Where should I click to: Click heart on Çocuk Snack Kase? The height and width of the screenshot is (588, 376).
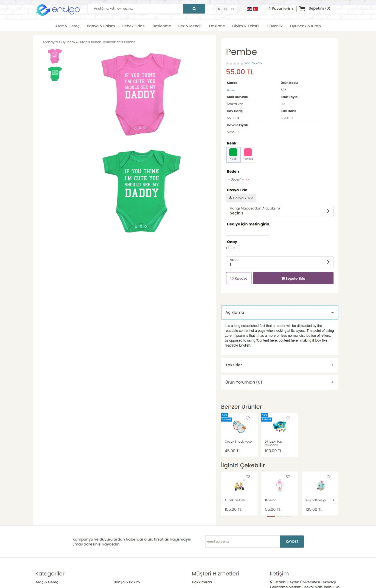pyautogui.click(x=248, y=418)
